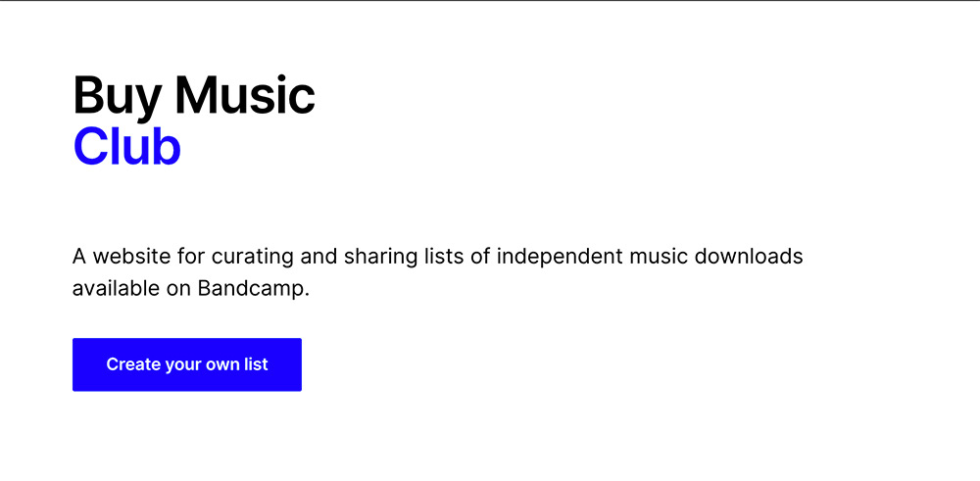980x481 pixels.
Task: Click the word "available" on the second line
Action: [x=117, y=289]
